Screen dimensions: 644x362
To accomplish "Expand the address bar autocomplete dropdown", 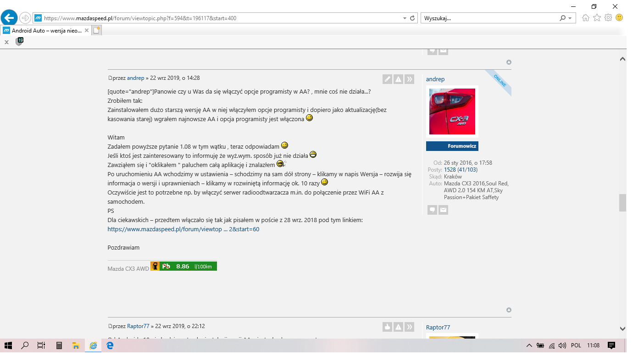I will tap(405, 18).
